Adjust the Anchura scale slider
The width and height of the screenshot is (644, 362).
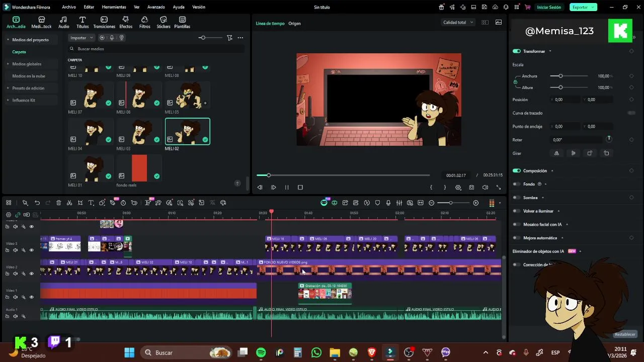point(569,76)
